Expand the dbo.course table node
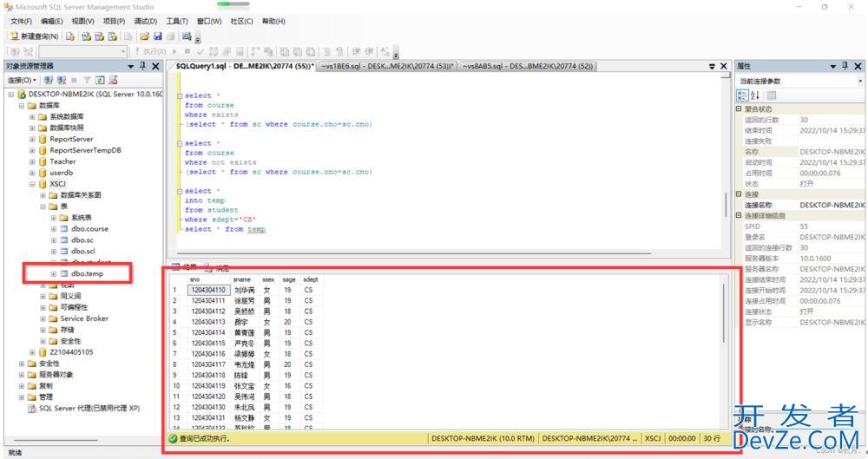This screenshot has width=868, height=459. (x=54, y=229)
